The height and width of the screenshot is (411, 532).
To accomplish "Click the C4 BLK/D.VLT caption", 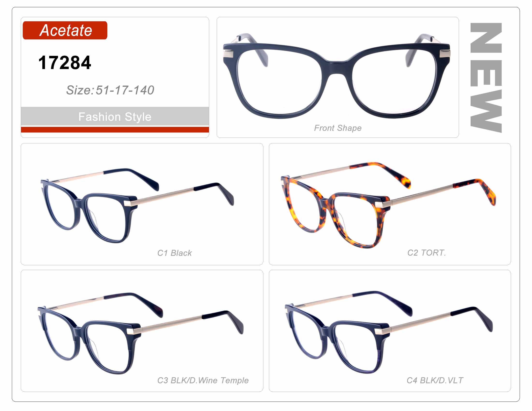I will [x=435, y=380].
